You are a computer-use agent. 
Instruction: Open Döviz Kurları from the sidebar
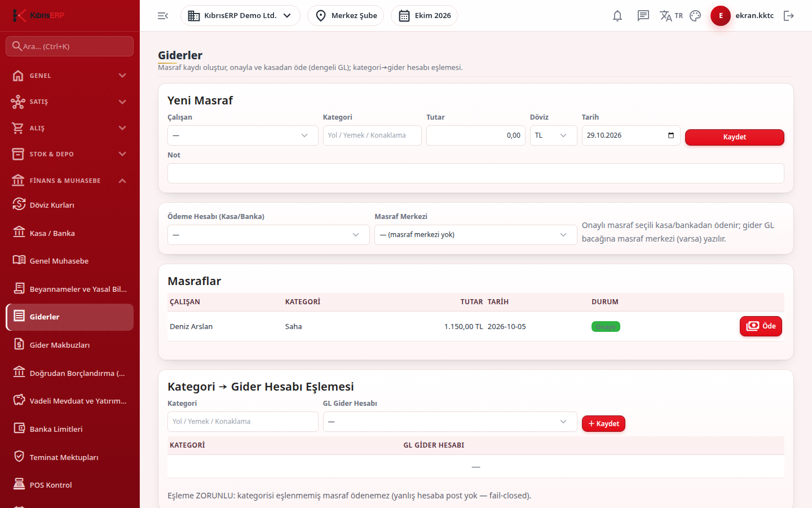70,205
